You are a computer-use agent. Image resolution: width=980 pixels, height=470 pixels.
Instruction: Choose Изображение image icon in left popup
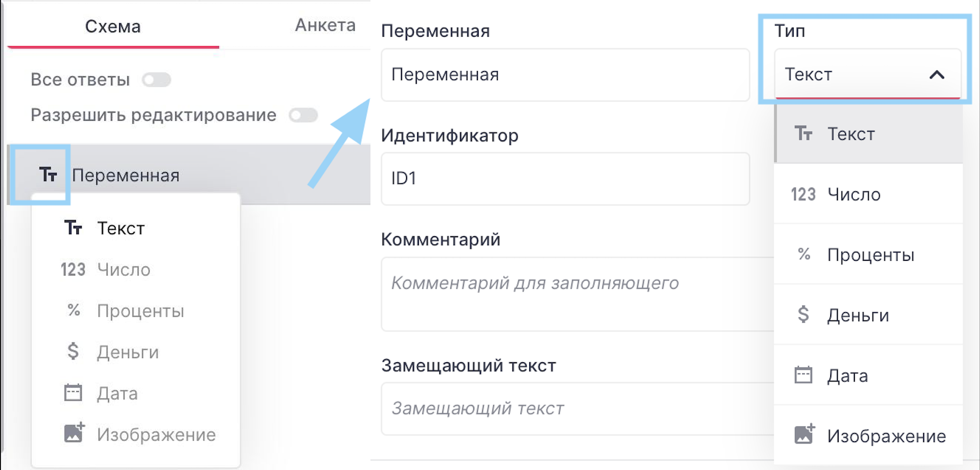[x=74, y=433]
